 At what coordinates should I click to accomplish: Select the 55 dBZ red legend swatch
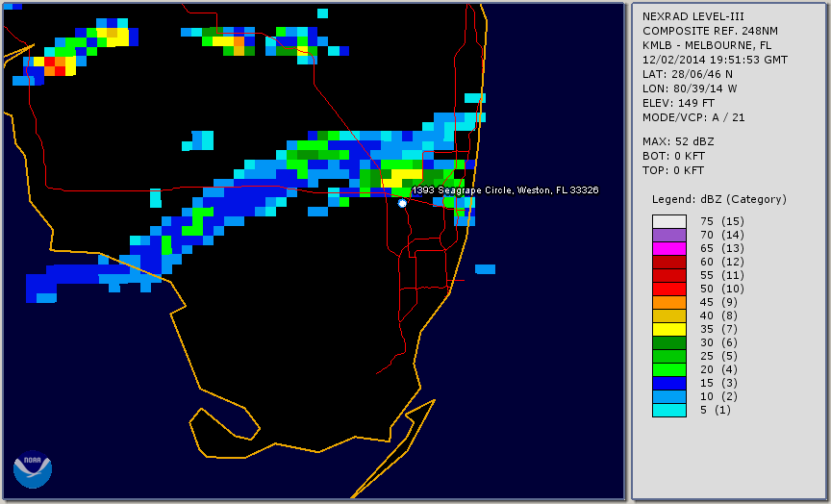coord(669,276)
